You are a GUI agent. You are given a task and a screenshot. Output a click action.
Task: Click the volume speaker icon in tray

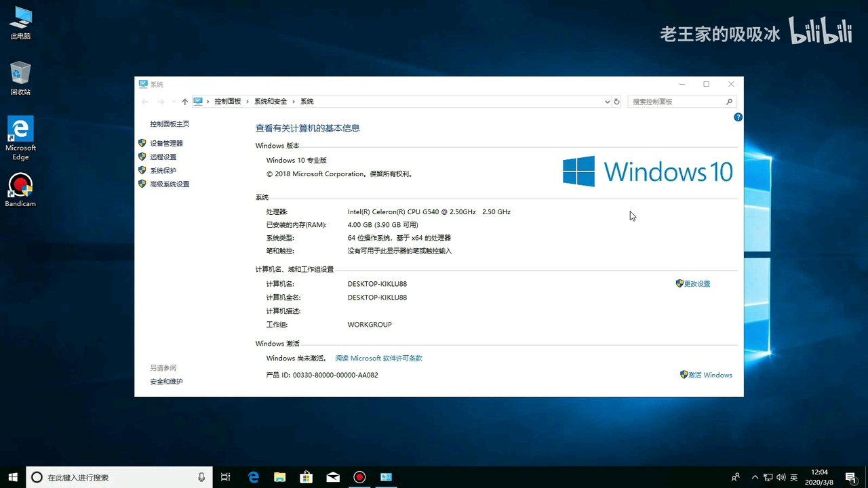[x=781, y=477]
